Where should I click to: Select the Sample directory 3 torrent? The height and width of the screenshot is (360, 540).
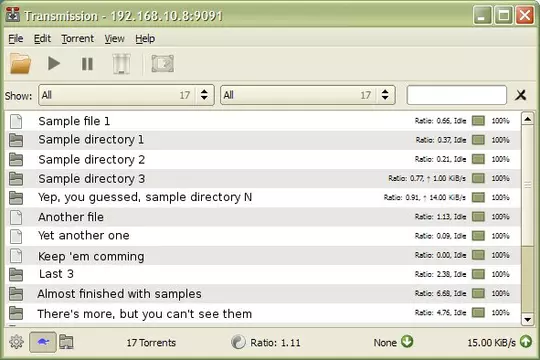(263, 178)
